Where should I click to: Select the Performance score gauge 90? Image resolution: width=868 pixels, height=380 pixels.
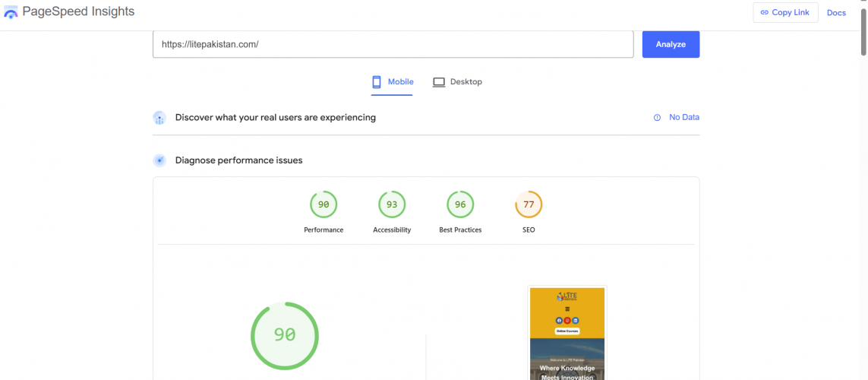[324, 204]
